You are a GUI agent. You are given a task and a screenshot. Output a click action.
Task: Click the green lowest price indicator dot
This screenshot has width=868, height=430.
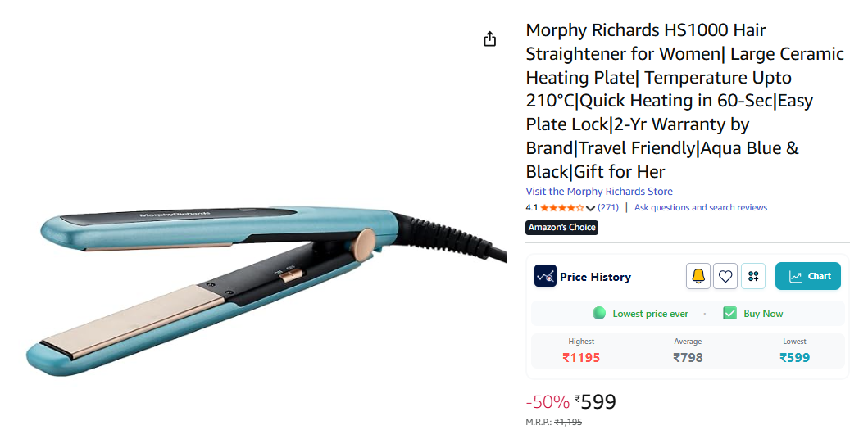click(599, 314)
